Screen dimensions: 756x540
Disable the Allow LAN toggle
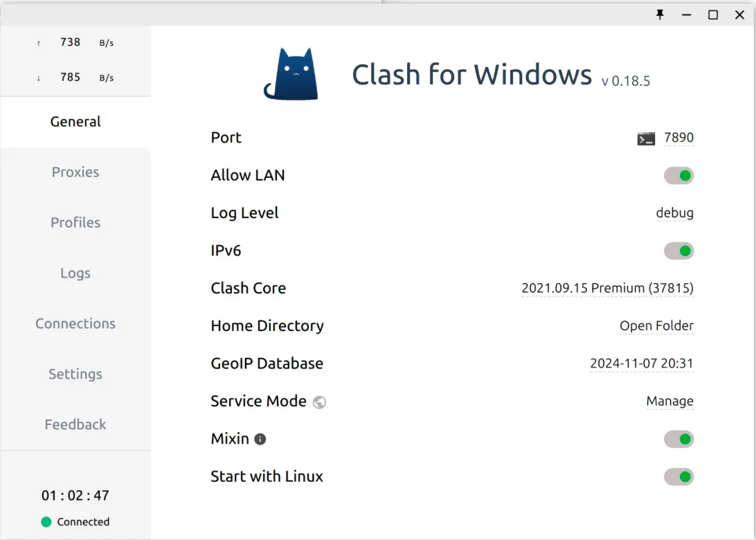[678, 176]
